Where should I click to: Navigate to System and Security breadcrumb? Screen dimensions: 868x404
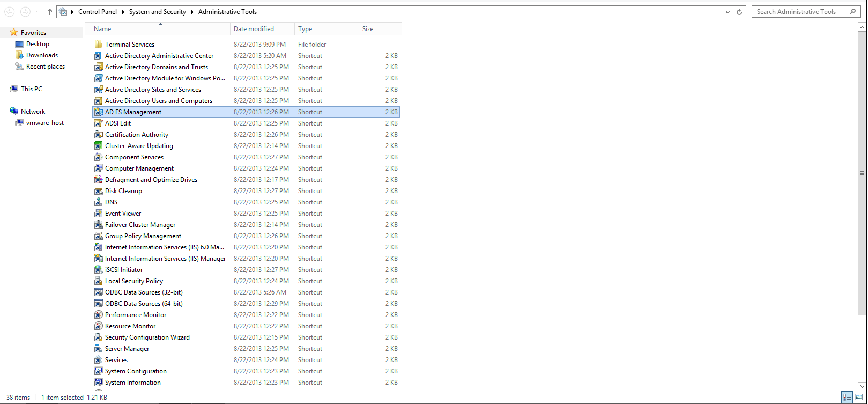pos(158,12)
